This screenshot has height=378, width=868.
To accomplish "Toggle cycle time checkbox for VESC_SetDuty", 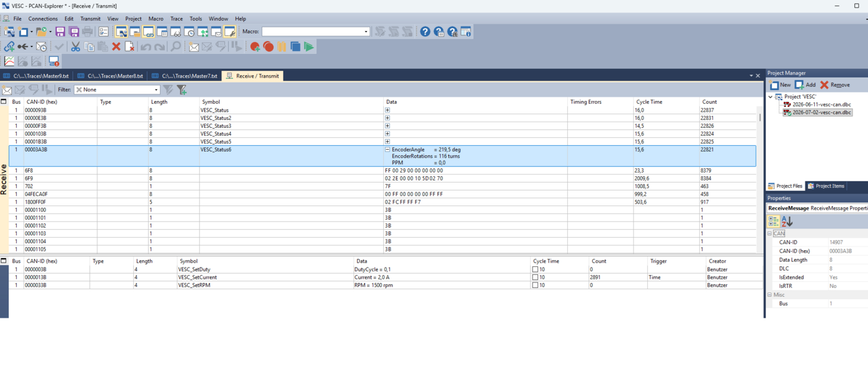I will (535, 269).
